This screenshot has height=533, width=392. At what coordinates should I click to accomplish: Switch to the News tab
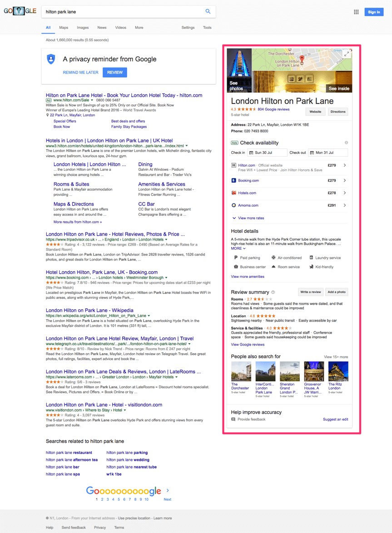(x=102, y=28)
